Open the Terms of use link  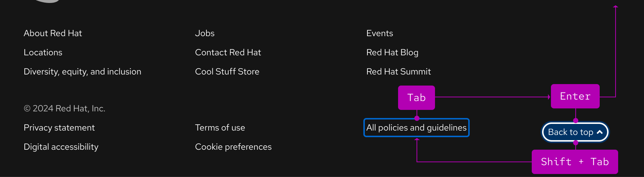[x=220, y=128]
